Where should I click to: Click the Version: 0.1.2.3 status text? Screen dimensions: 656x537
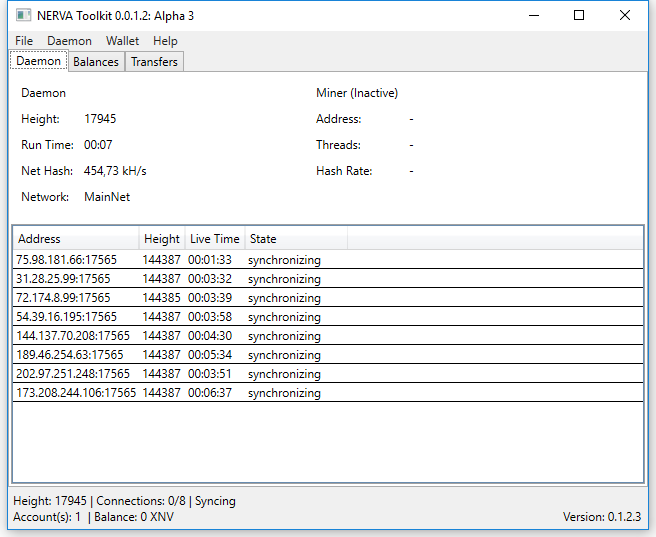pyautogui.click(x=602, y=517)
